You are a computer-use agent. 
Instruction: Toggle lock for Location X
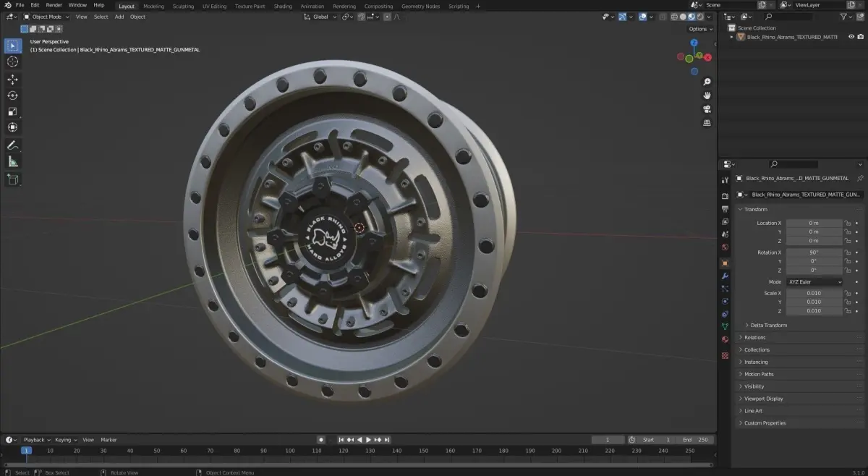[848, 223]
